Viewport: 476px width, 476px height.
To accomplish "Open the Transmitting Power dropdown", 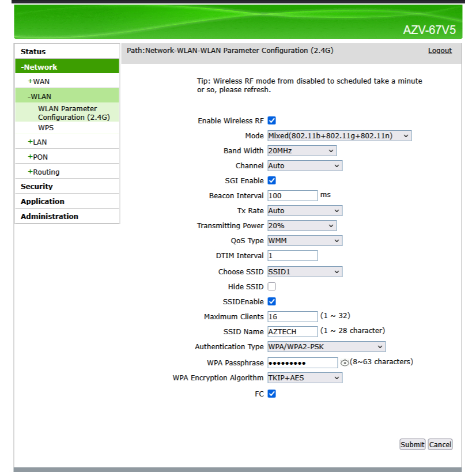I will 302,226.
